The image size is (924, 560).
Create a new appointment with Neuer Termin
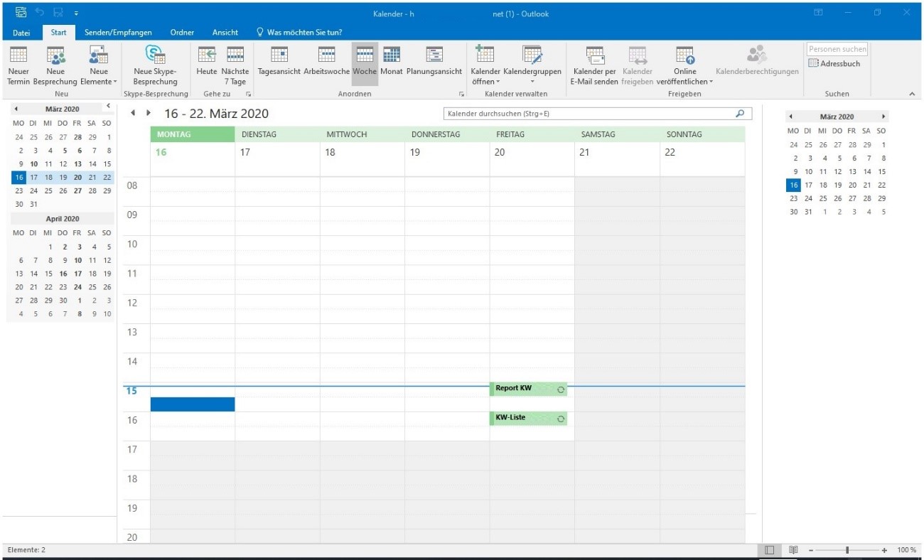click(x=18, y=65)
